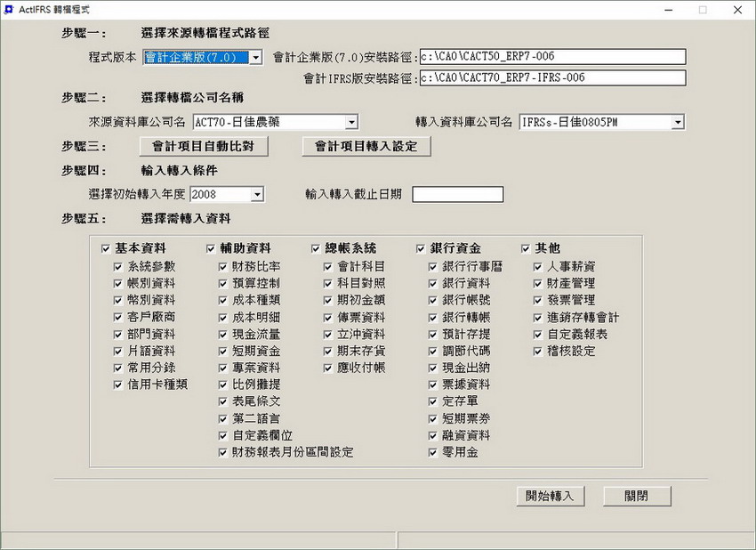Uncheck the 發票管理 checkbox
This screenshot has height=550, width=756.
tap(537, 300)
